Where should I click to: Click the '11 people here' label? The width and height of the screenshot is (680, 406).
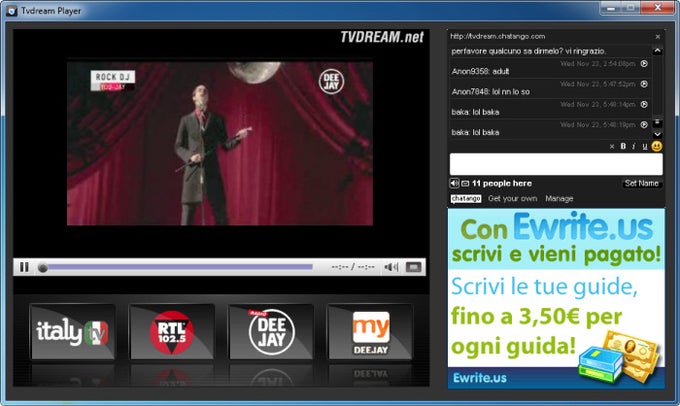(x=501, y=183)
